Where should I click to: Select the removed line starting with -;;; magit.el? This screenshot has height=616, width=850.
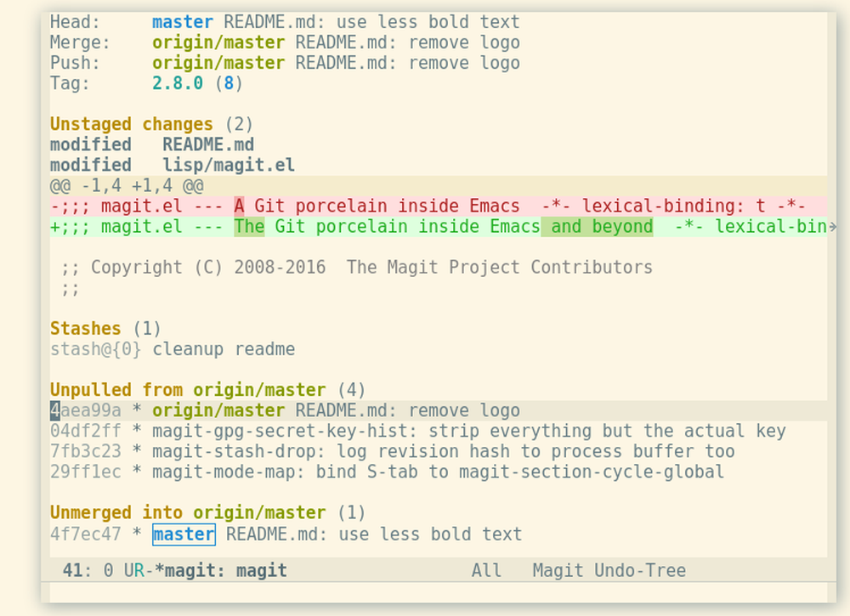[x=439, y=206]
